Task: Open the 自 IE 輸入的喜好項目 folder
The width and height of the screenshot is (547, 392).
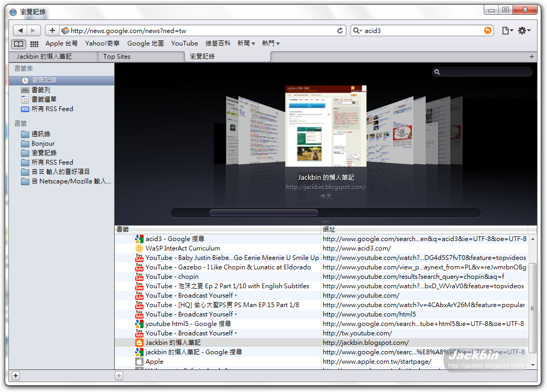Action: point(61,172)
